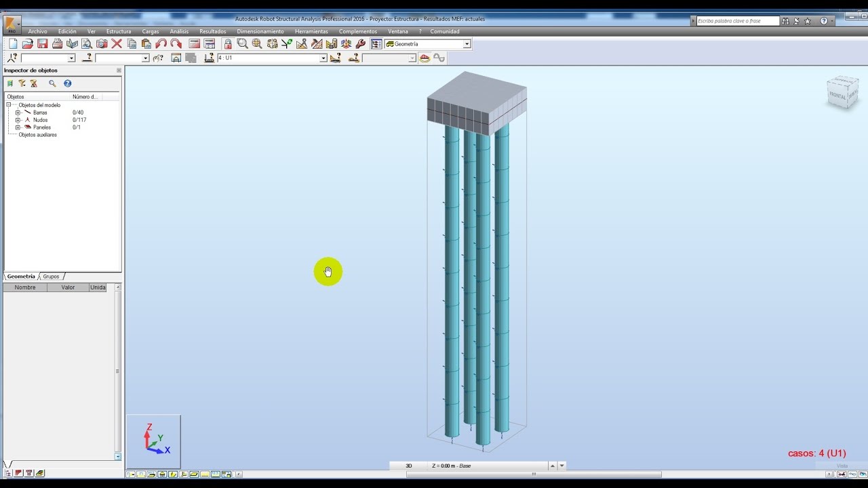Click the keyword search field
Image resolution: width=868 pixels, height=488 pixels.
pos(738,21)
